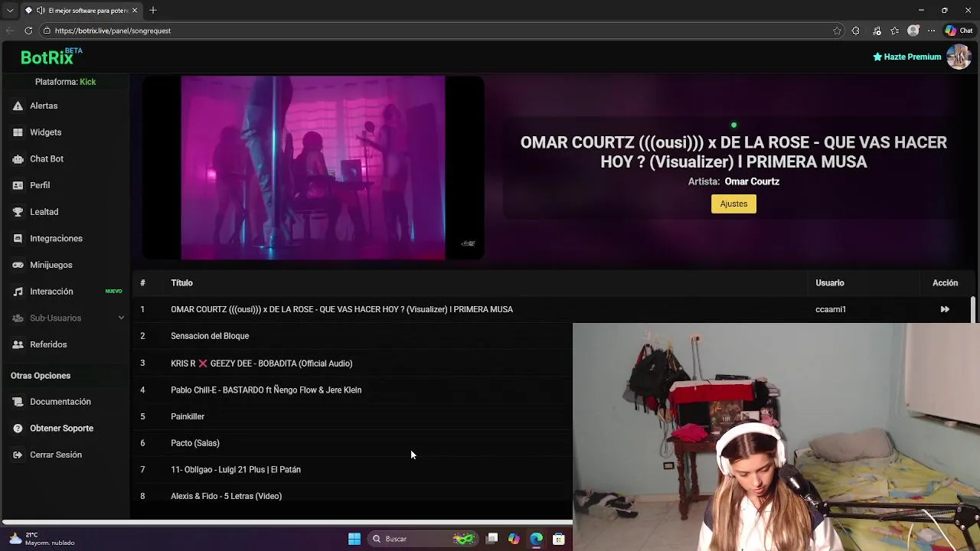Open Referidos page

point(48,344)
